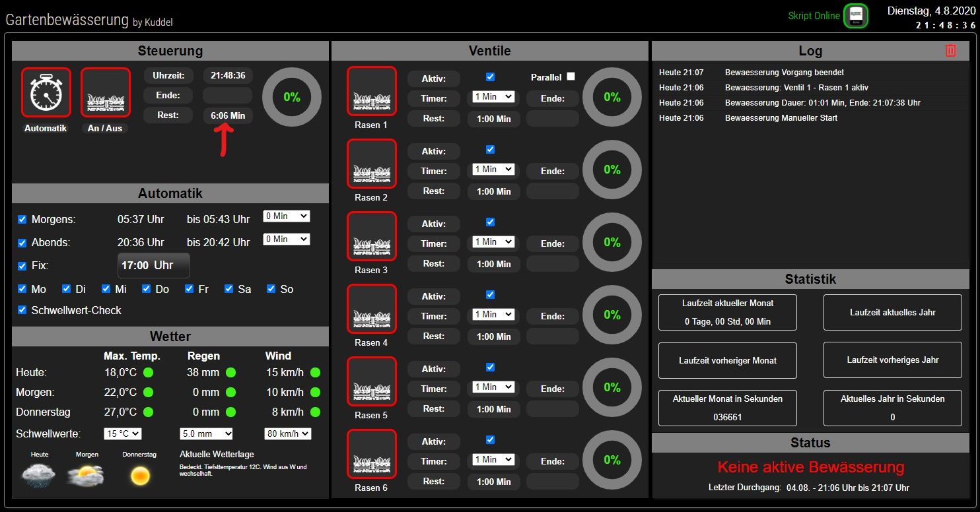Click the Keine aktive Bewässerung status text
This screenshot has height=512, width=980.
(811, 467)
